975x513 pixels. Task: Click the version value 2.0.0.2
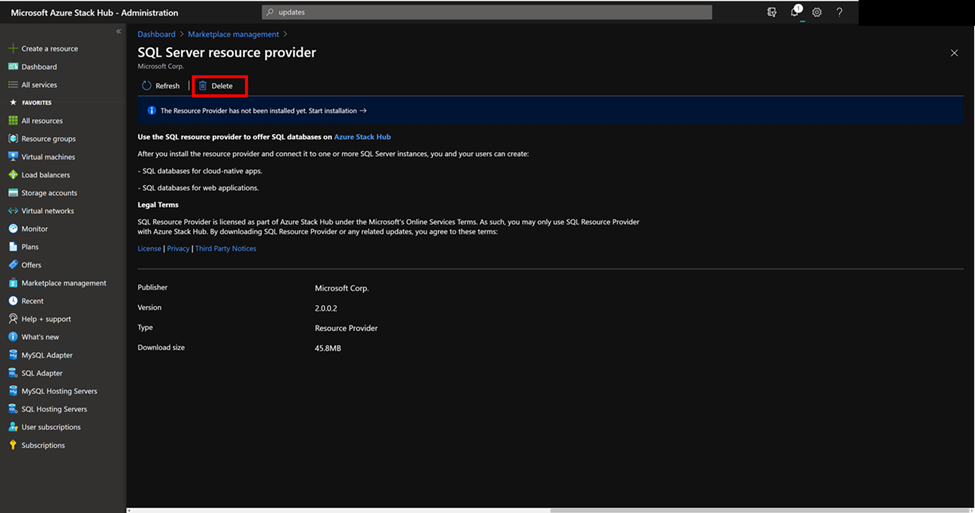[326, 308]
